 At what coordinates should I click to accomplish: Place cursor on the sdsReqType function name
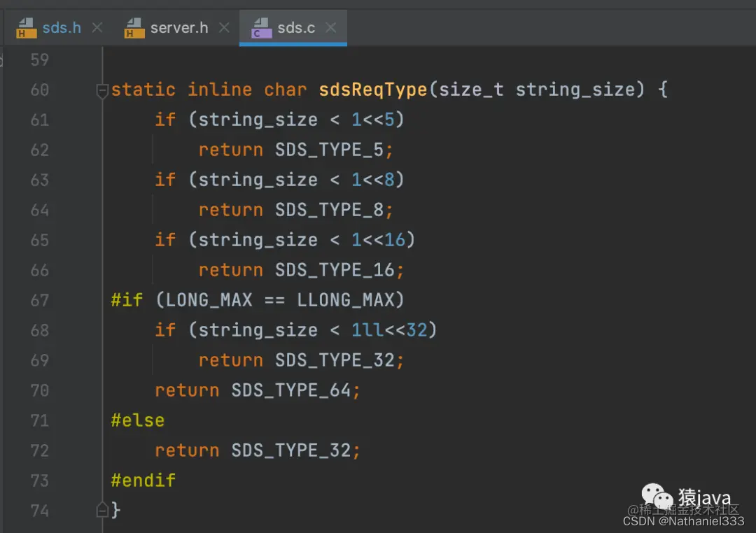[372, 90]
